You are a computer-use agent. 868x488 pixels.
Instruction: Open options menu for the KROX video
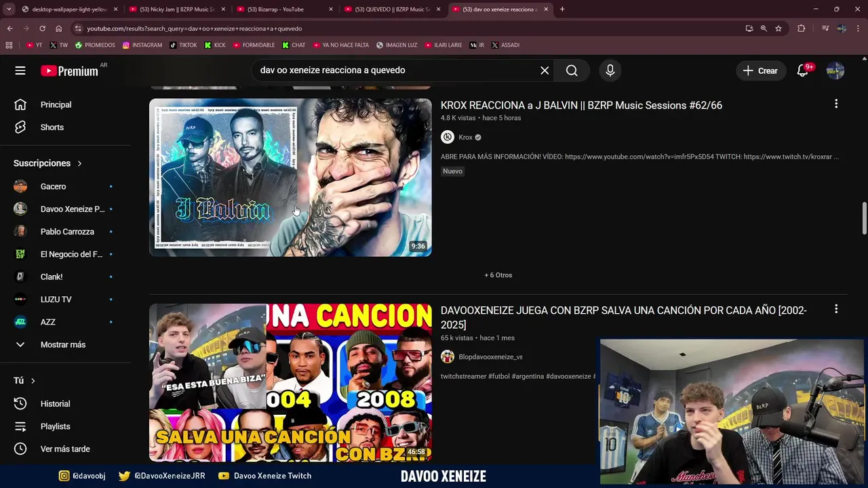click(836, 104)
